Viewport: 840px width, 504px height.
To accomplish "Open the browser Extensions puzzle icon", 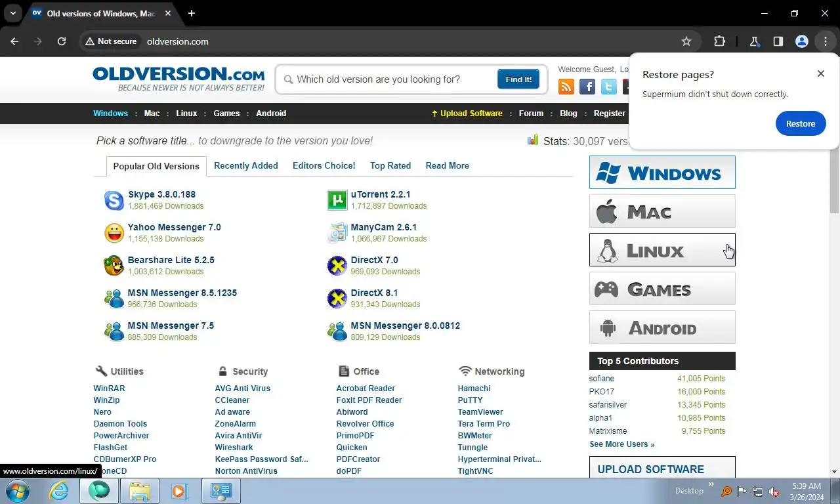I will (719, 41).
